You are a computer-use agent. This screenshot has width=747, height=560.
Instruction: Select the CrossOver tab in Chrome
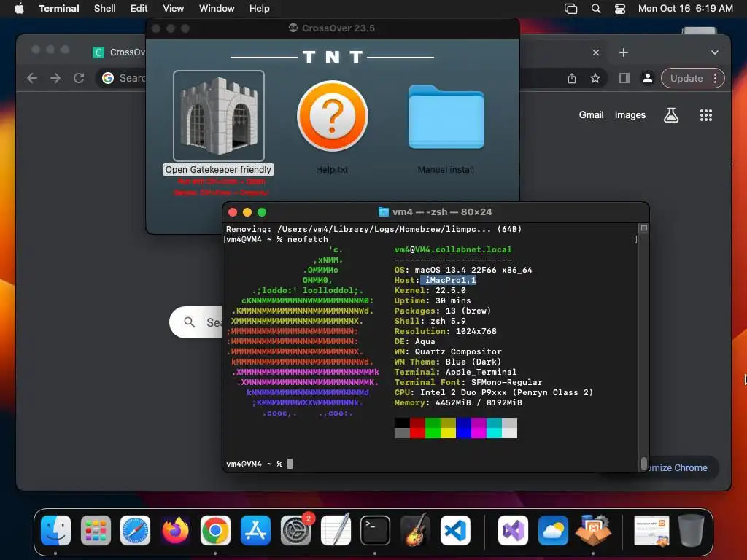(x=119, y=52)
